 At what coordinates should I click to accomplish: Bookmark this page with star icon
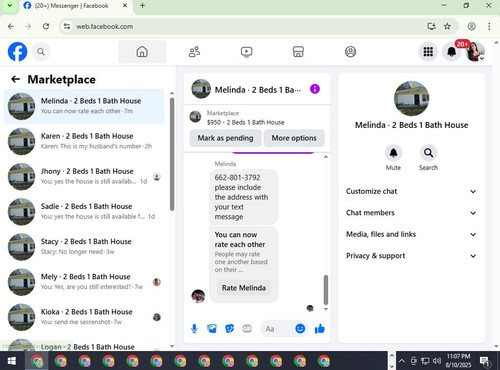447,26
